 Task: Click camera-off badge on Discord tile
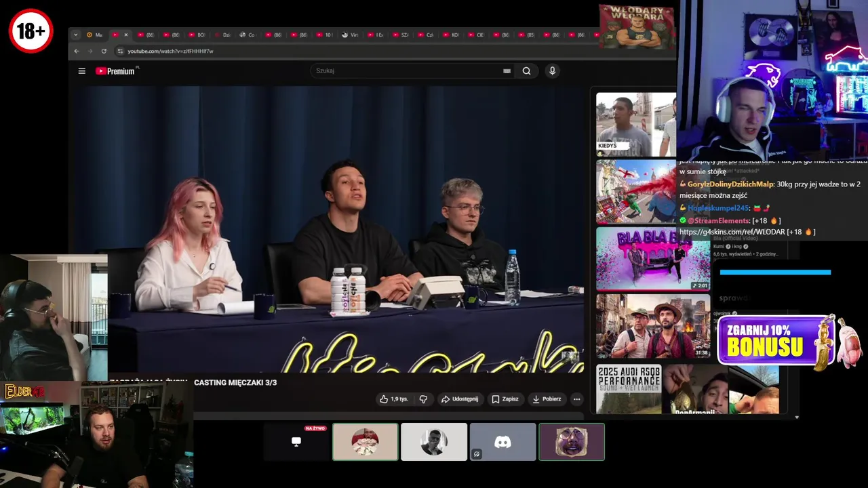(x=477, y=454)
